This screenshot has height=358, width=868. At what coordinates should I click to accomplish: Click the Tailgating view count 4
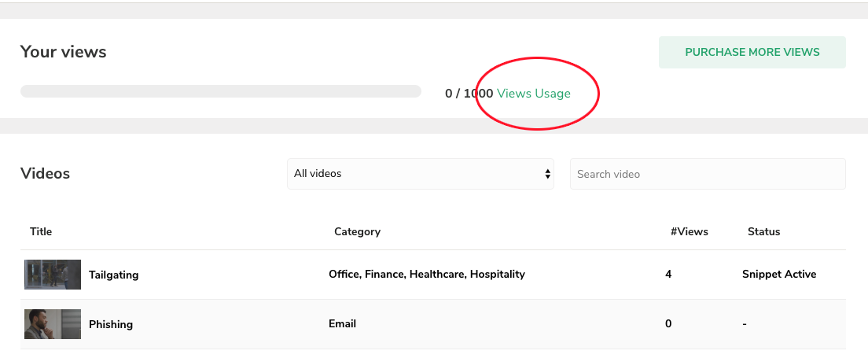(668, 275)
